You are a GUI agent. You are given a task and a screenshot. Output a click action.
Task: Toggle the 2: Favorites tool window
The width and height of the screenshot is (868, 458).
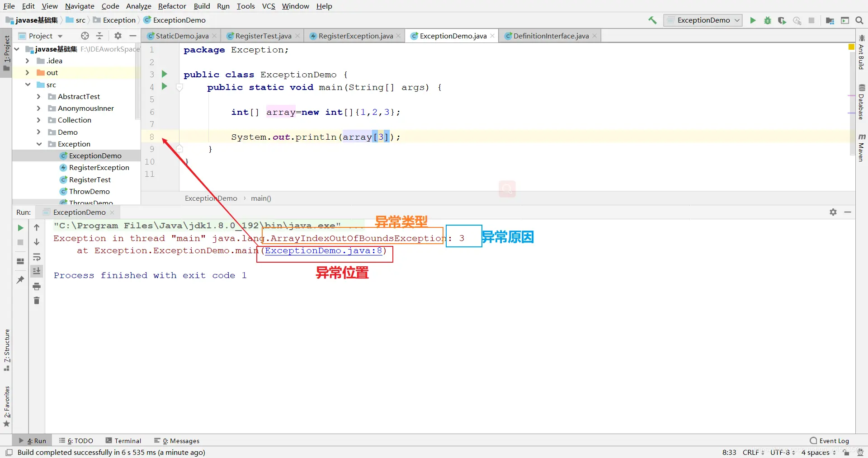6,406
